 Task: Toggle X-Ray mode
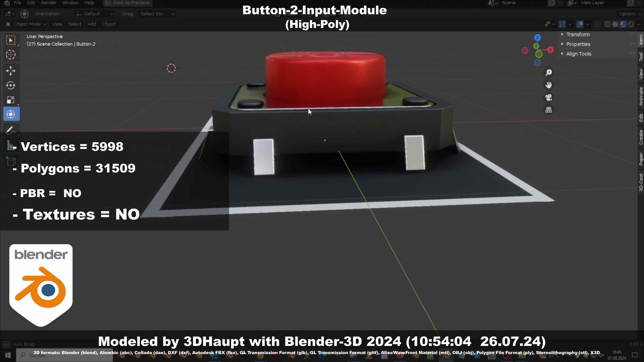598,24
